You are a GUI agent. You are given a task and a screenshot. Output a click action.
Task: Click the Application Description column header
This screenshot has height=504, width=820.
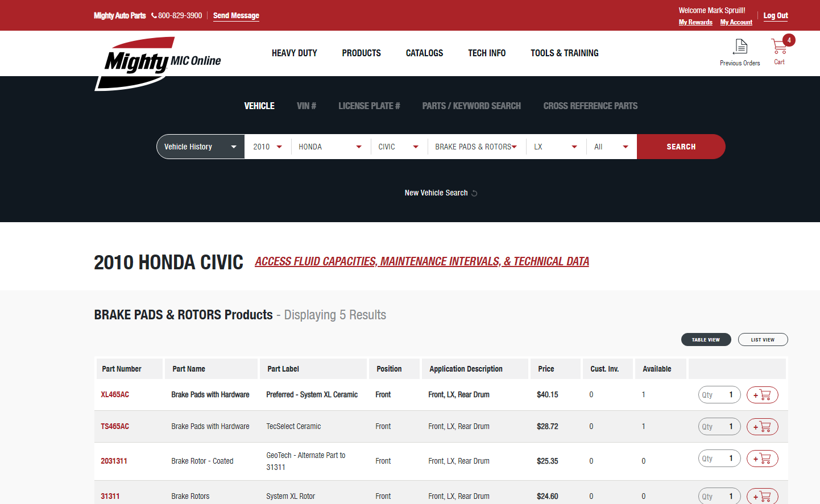pyautogui.click(x=475, y=369)
